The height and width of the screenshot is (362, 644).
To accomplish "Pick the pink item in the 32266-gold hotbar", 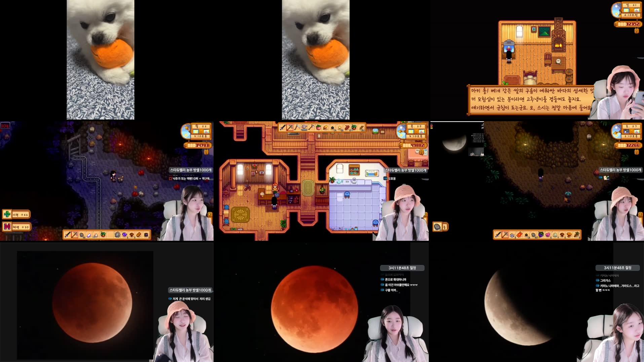I will coord(548,234).
